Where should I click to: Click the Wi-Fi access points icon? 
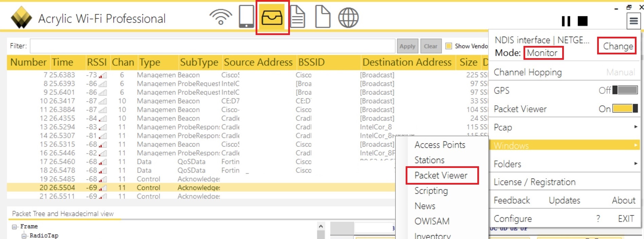point(221,17)
